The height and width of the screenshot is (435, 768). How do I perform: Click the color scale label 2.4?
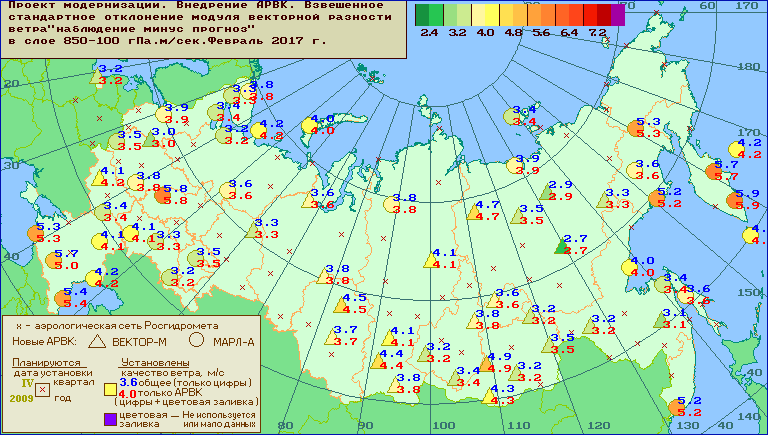(x=429, y=33)
